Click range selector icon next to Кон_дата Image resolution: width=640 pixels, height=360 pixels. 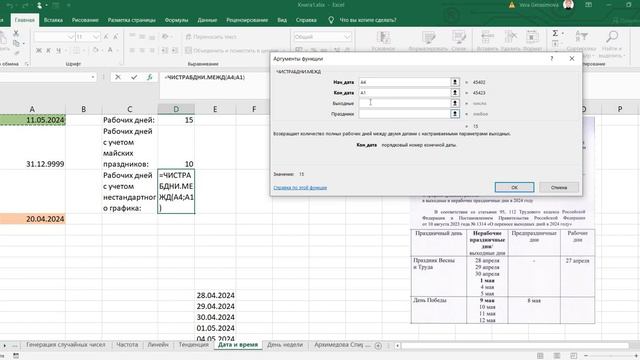click(x=455, y=93)
